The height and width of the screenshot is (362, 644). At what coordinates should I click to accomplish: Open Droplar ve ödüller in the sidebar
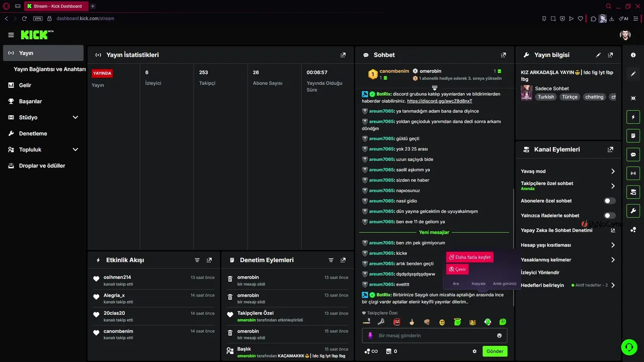click(x=43, y=165)
